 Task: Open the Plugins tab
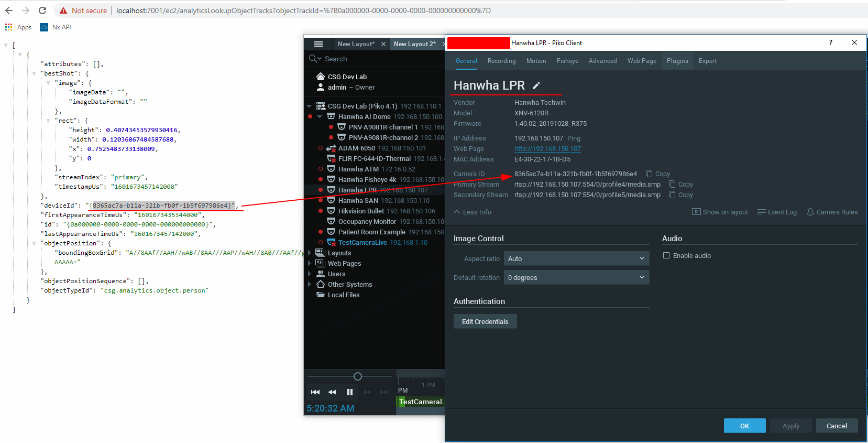[x=677, y=61]
